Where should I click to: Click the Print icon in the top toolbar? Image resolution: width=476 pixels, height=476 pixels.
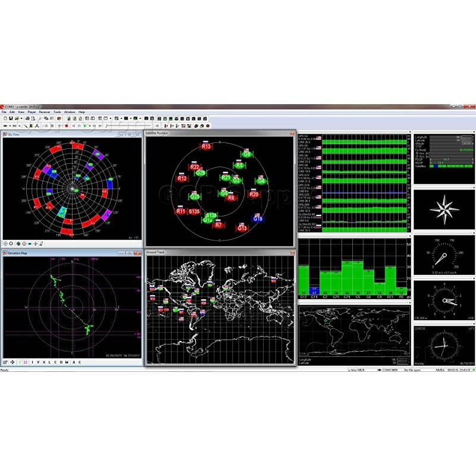(x=27, y=118)
